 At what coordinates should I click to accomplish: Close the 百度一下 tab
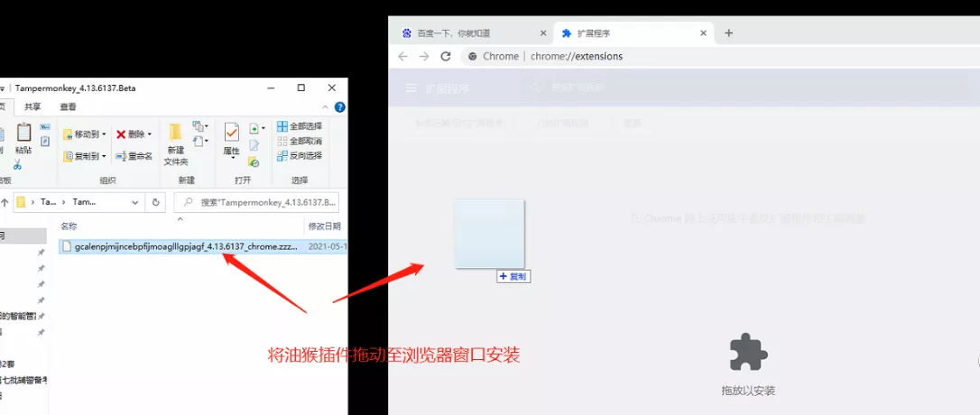click(x=542, y=33)
